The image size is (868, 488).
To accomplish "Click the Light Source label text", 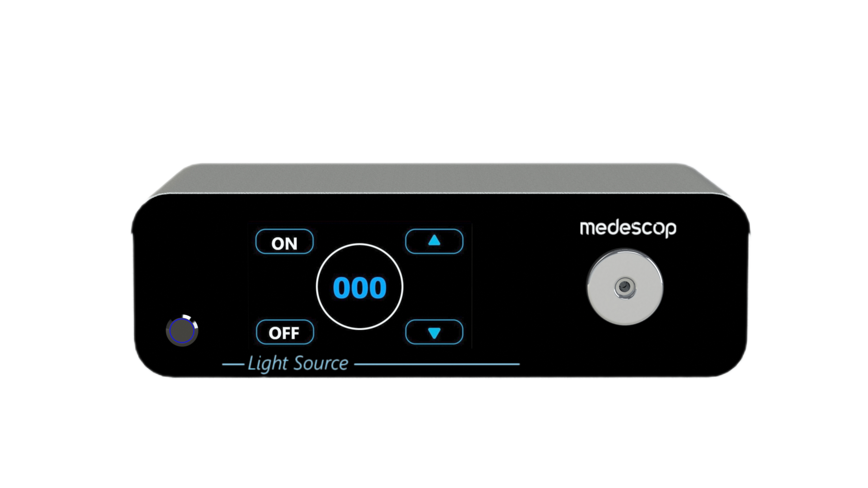I will pyautogui.click(x=298, y=364).
